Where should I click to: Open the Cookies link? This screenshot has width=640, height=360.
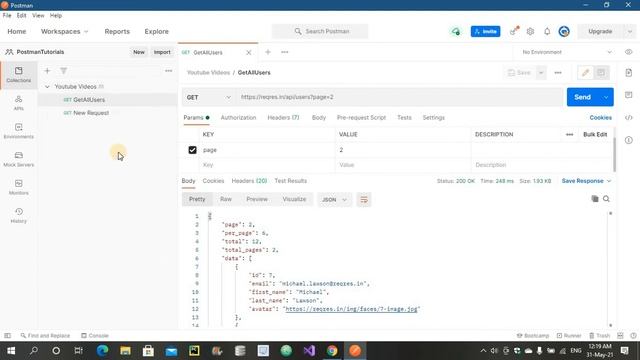[600, 118]
